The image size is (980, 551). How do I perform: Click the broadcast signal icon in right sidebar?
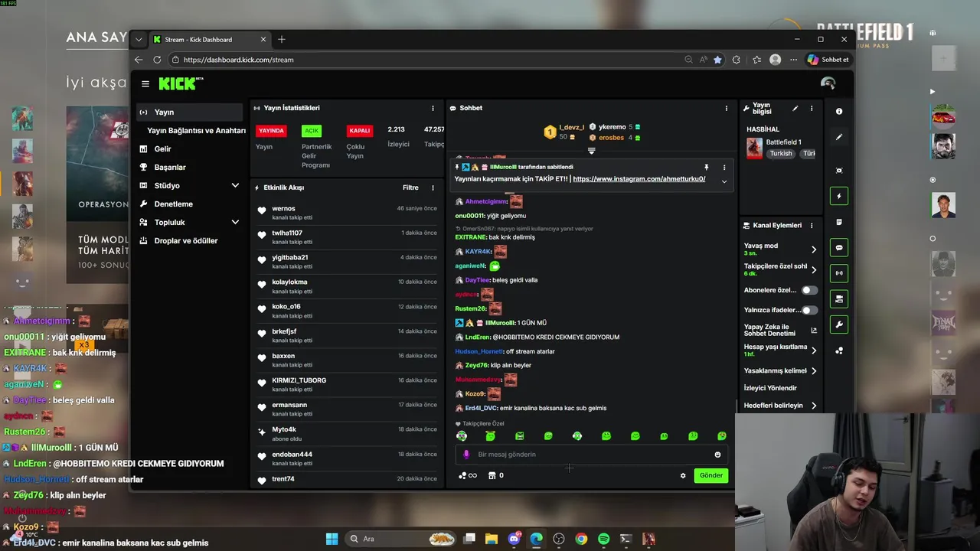839,273
